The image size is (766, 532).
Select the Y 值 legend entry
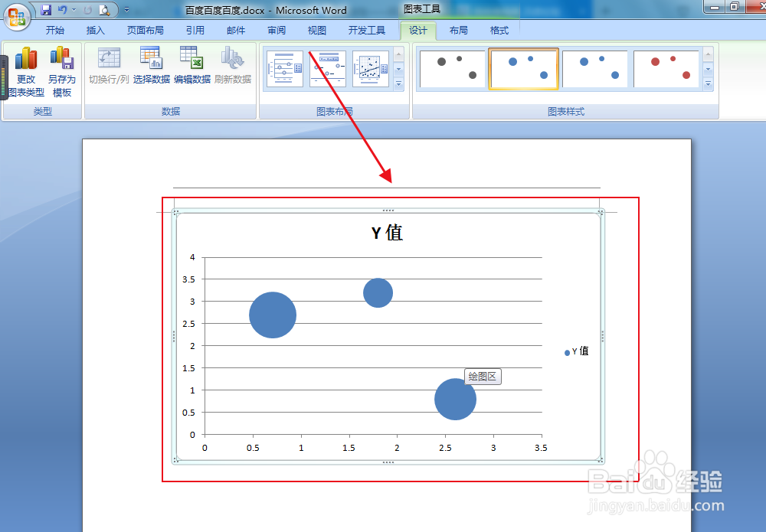[x=577, y=351]
